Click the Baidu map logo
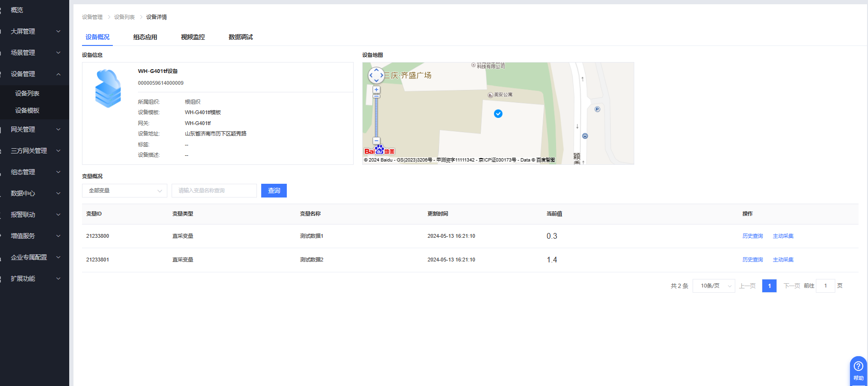 [379, 151]
